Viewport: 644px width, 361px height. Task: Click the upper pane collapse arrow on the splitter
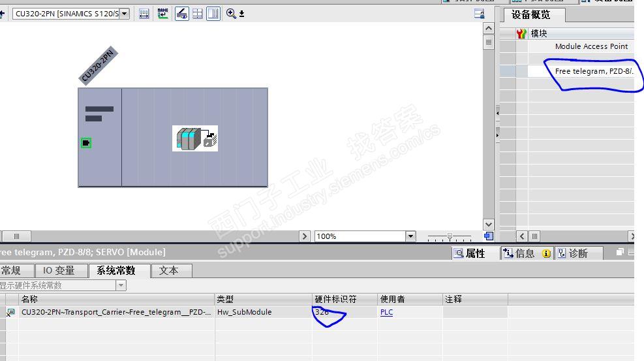(x=497, y=113)
